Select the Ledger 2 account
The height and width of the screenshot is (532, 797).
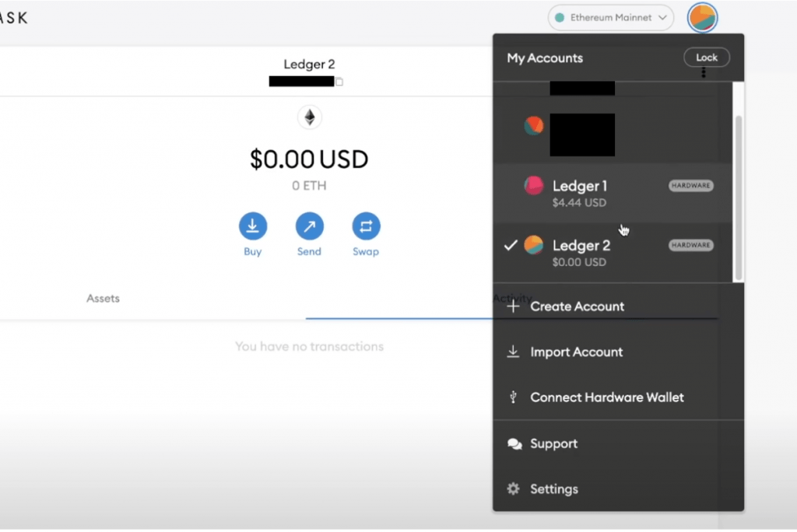[x=613, y=253]
